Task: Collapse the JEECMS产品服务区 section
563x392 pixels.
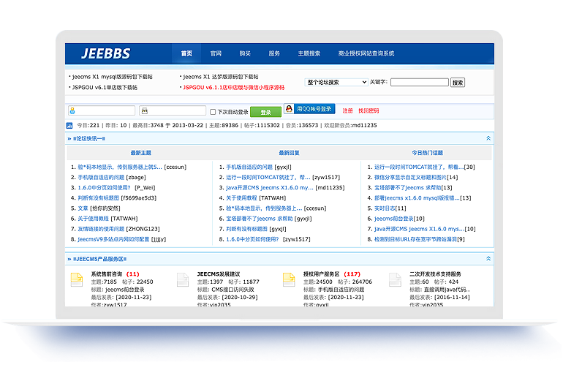Action: coord(488,259)
